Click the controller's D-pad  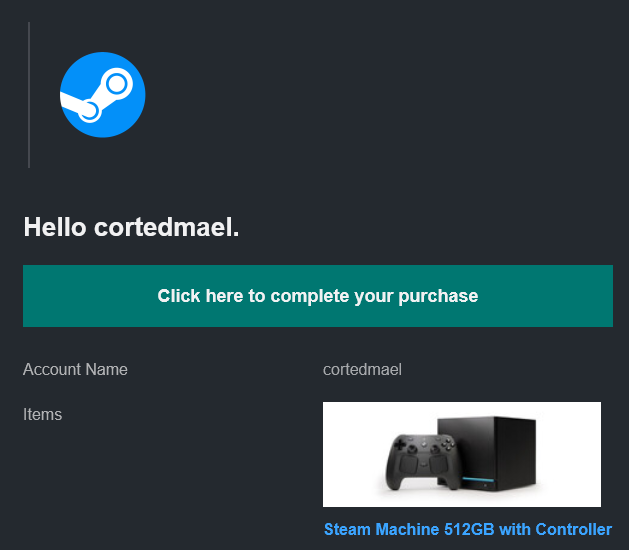point(400,444)
